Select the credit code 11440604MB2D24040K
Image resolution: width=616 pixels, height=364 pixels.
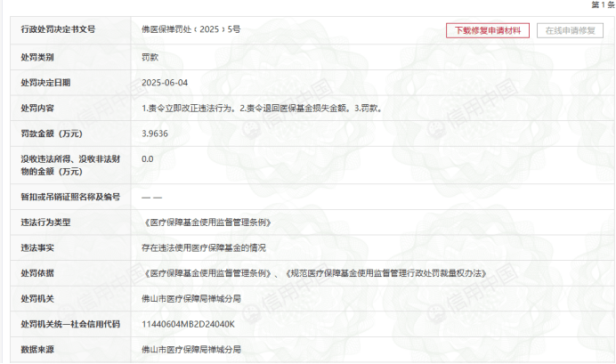tap(189, 324)
